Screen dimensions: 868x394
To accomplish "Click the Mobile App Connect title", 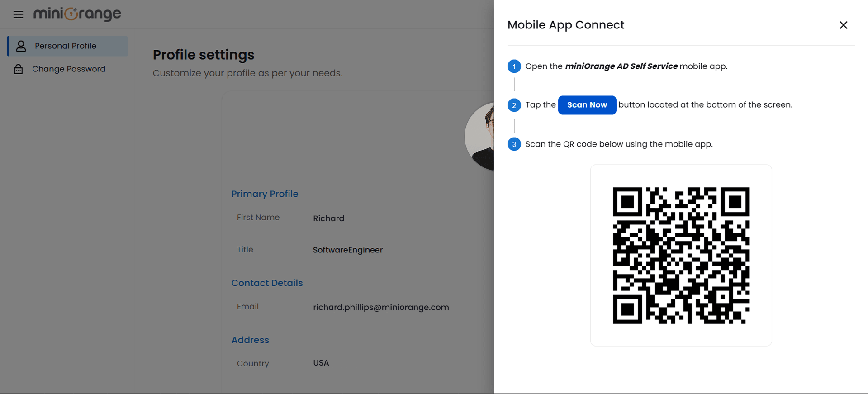I will pyautogui.click(x=565, y=25).
